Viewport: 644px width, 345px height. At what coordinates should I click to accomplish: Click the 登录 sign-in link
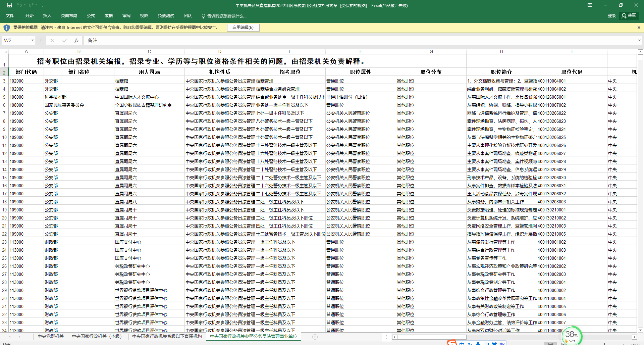click(611, 16)
